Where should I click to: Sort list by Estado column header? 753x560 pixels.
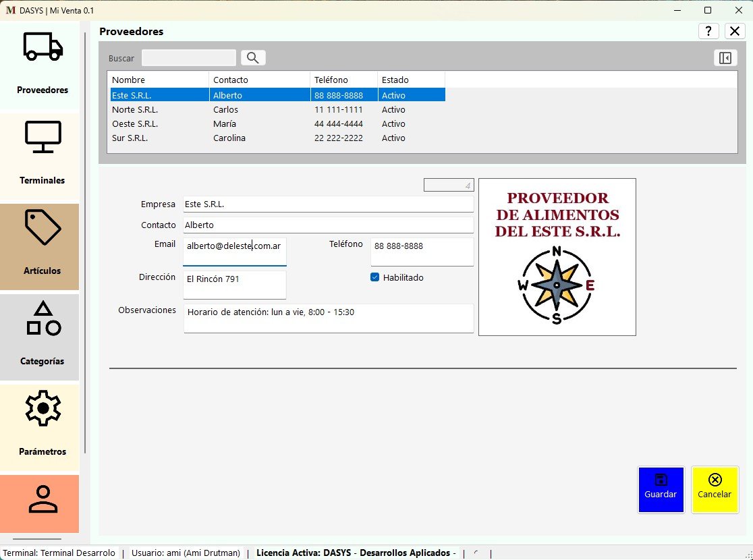410,80
